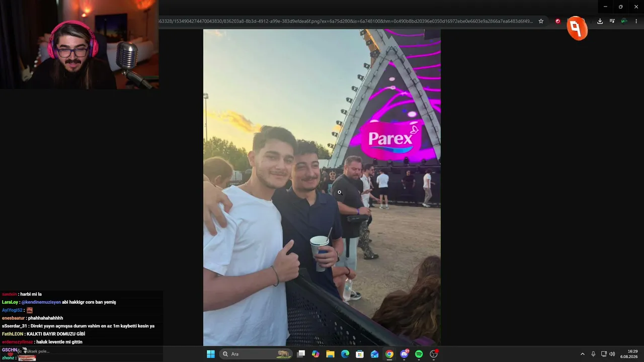Switch to Google Chrome in the taskbar
The image size is (644, 362).
tap(389, 354)
